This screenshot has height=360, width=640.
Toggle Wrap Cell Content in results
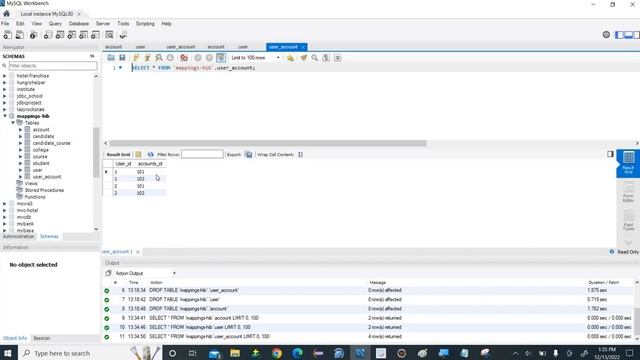tap(300, 155)
